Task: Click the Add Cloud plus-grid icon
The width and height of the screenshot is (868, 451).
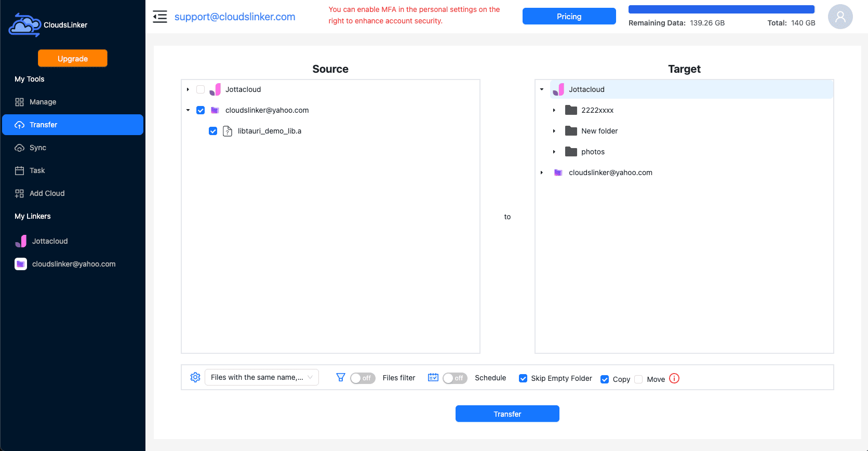Action: 19,193
